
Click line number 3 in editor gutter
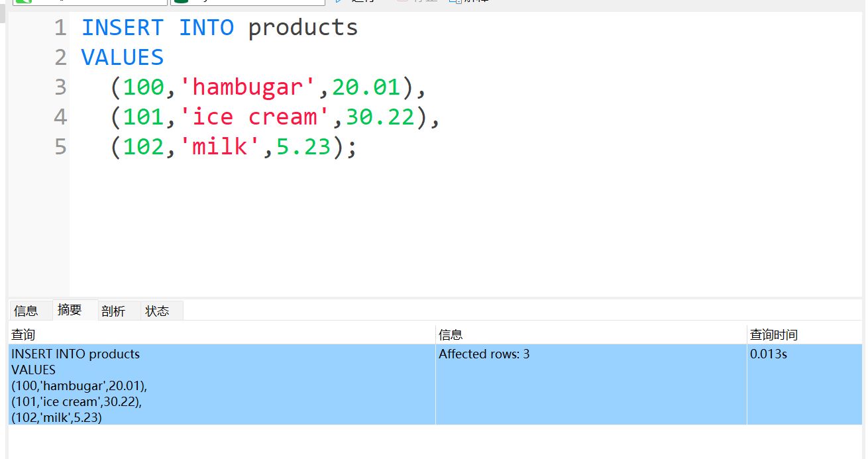60,87
